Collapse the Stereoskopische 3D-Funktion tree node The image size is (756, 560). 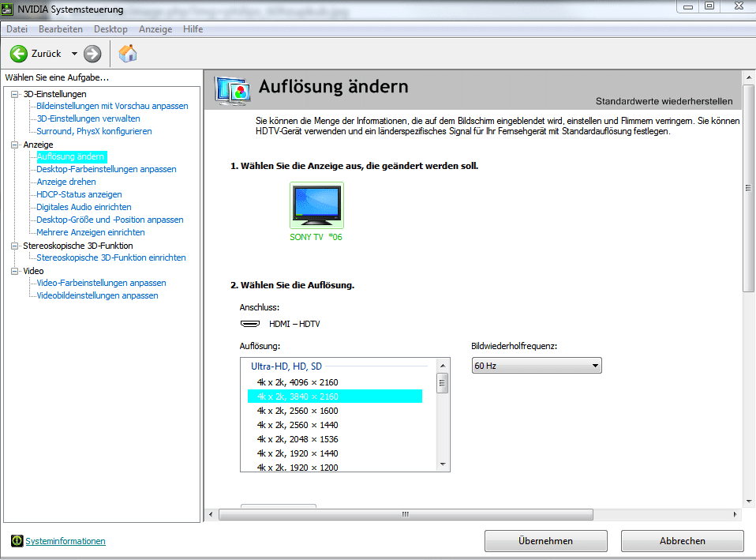tap(15, 246)
